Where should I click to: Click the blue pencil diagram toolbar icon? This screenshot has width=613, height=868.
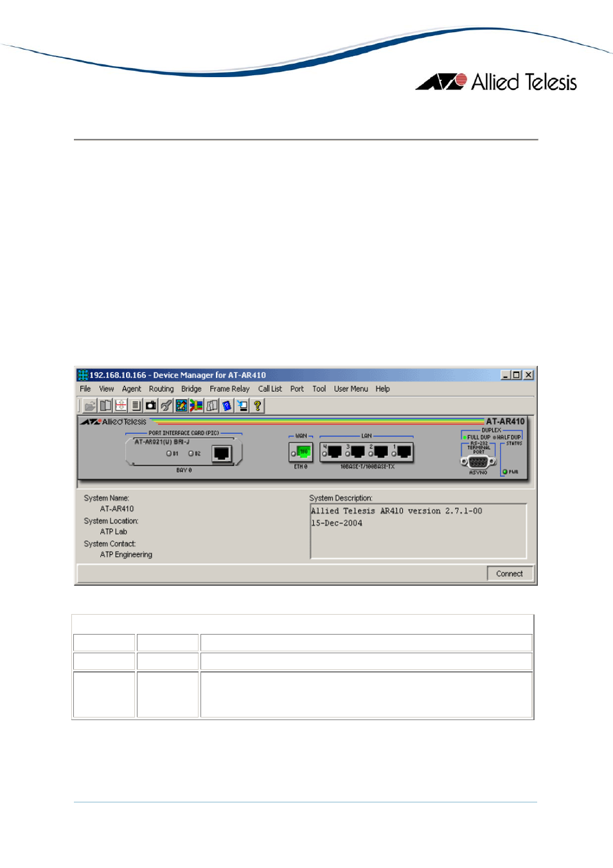click(x=181, y=406)
